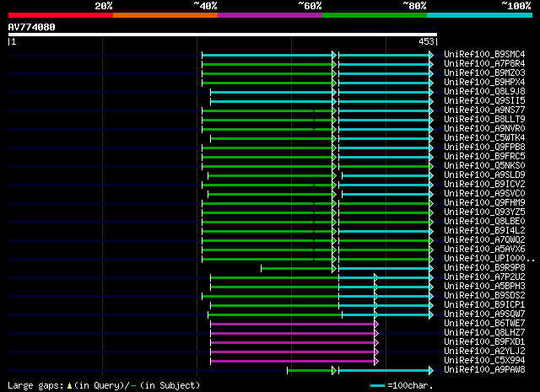Click the UniRef100_A7QWQ2 label
Image resolution: width=540 pixels, height=392 pixels.
[484, 240]
